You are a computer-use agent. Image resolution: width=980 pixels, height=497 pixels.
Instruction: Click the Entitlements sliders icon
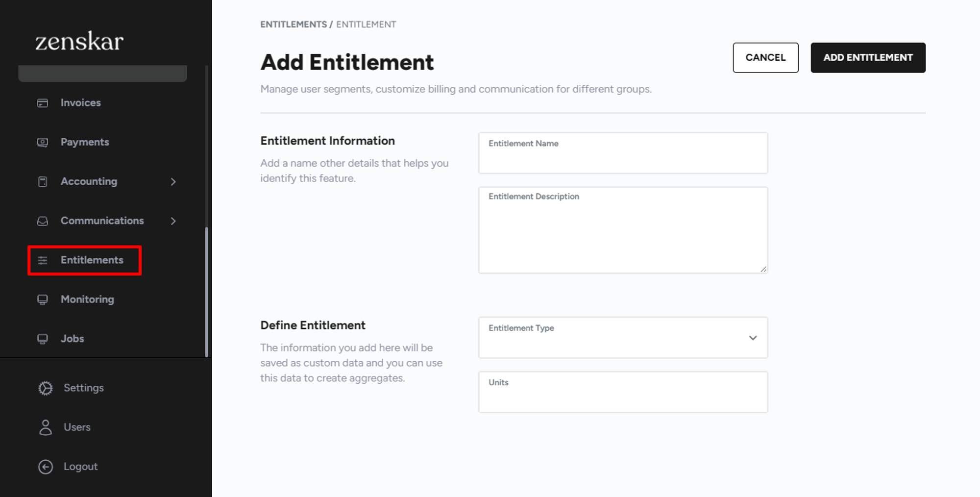pyautogui.click(x=43, y=260)
